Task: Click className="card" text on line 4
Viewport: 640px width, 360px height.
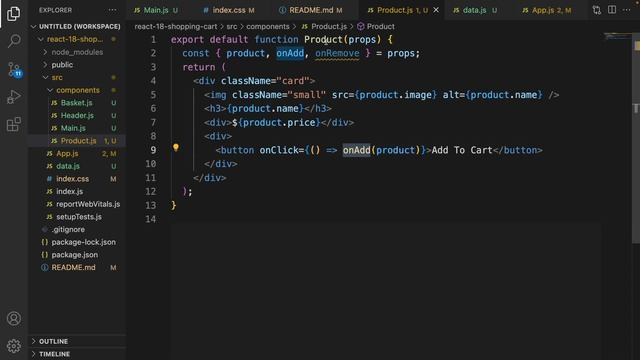Action: pos(265,81)
